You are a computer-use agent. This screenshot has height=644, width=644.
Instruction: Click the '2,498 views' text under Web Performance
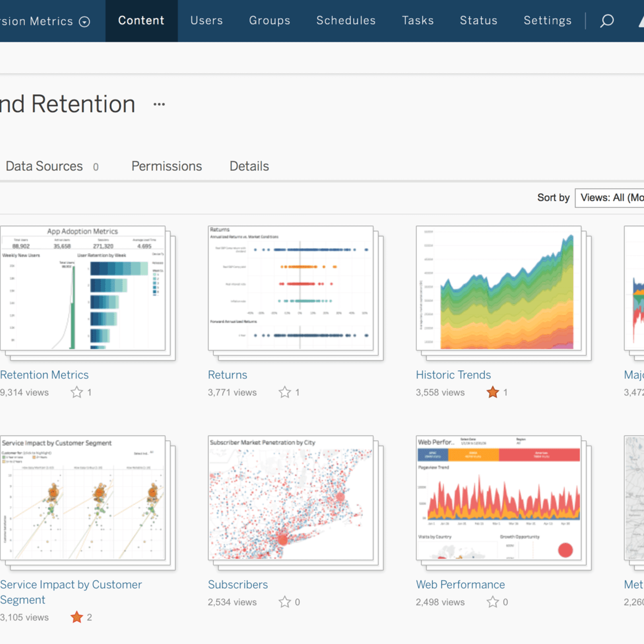click(440, 602)
